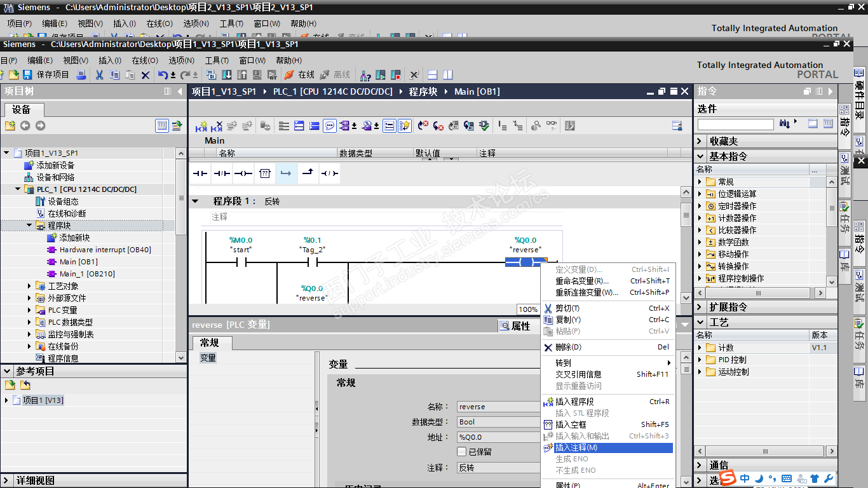The image size is (868, 488).
Task: Toggle absolute/symbolic operands icon
Action: click(344, 126)
